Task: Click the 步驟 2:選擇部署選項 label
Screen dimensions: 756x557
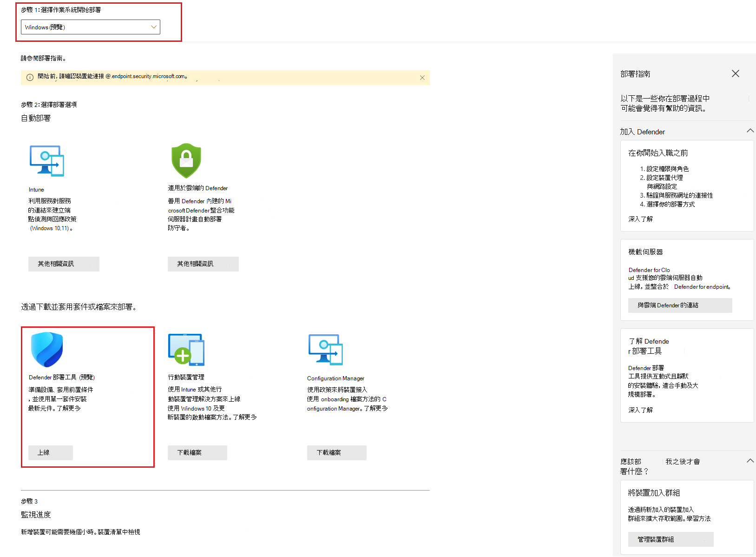Action: click(49, 105)
